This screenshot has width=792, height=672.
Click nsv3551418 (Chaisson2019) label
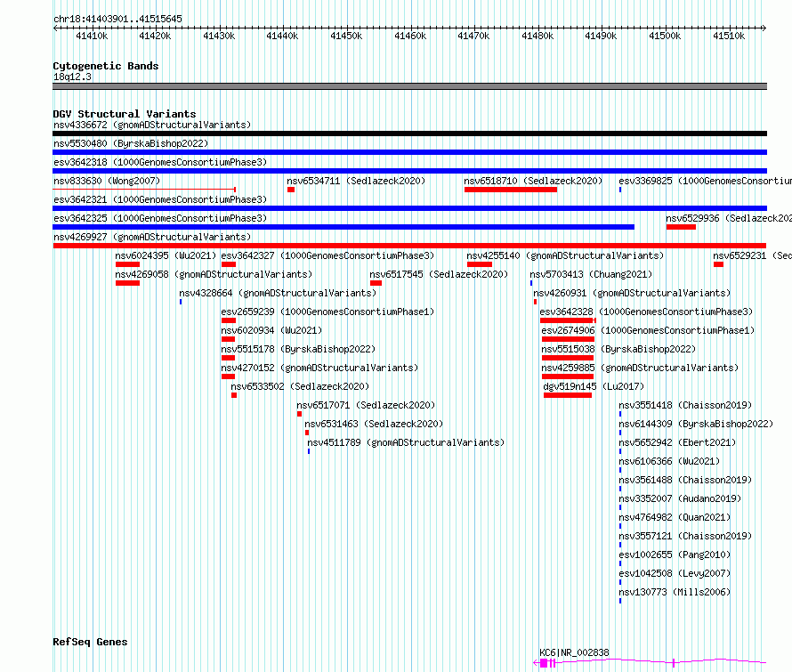(x=685, y=405)
